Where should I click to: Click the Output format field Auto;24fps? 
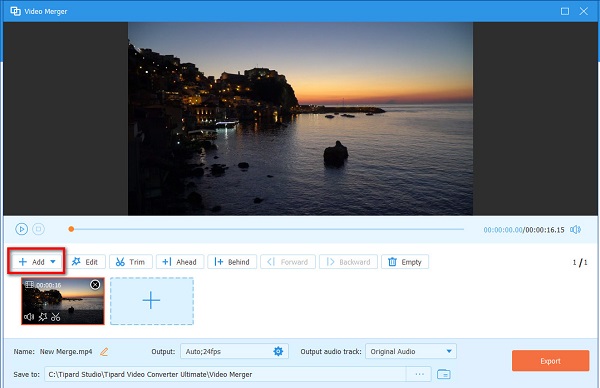tap(234, 351)
